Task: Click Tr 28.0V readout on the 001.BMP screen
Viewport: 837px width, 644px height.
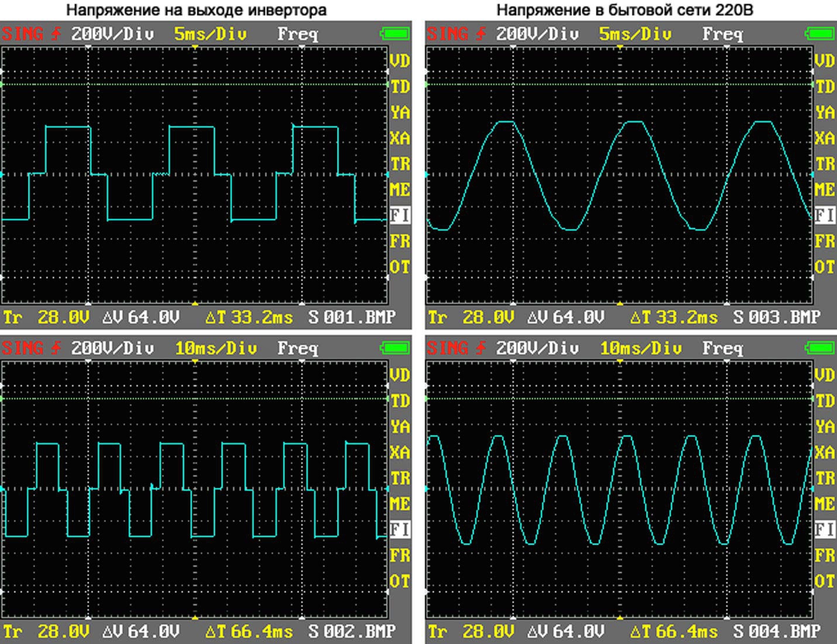Action: click(46, 317)
